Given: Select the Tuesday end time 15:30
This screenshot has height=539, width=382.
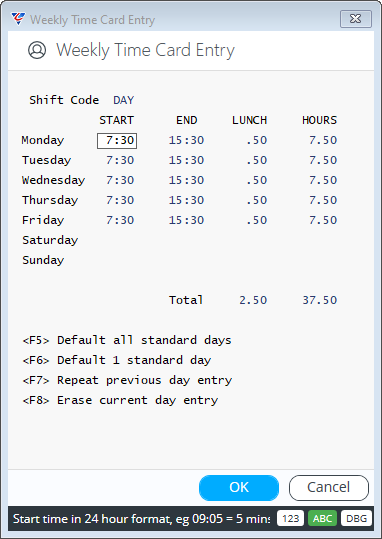Looking at the screenshot, I should [x=186, y=160].
